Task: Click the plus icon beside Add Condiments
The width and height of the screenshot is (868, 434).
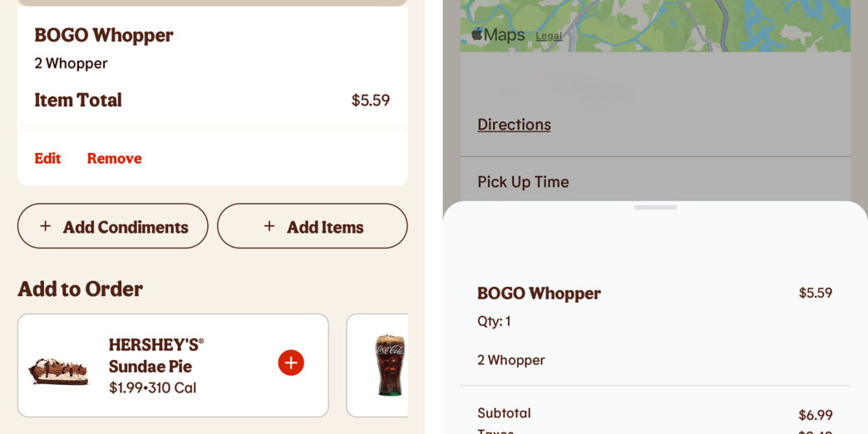Action: (x=46, y=226)
